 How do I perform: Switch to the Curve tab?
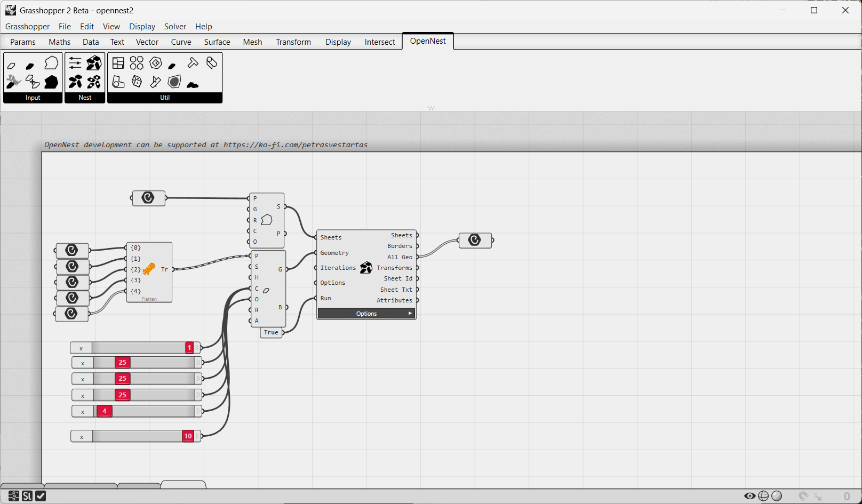point(181,42)
